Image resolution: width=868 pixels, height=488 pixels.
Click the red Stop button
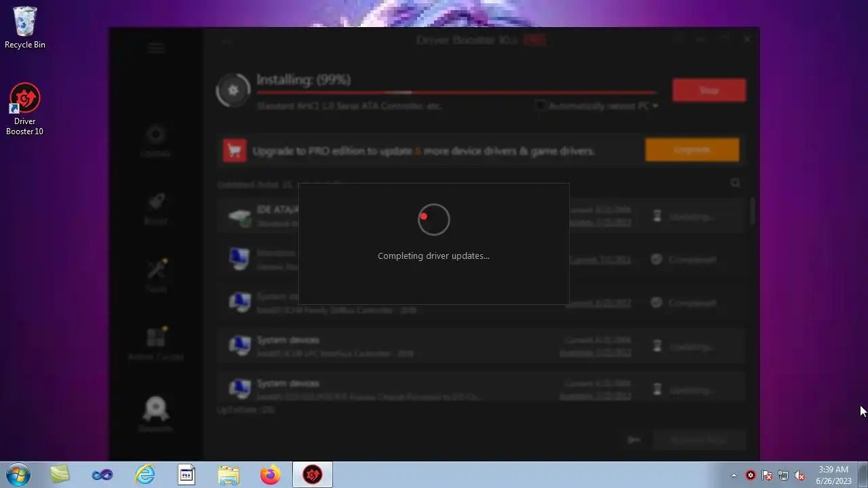pyautogui.click(x=709, y=90)
